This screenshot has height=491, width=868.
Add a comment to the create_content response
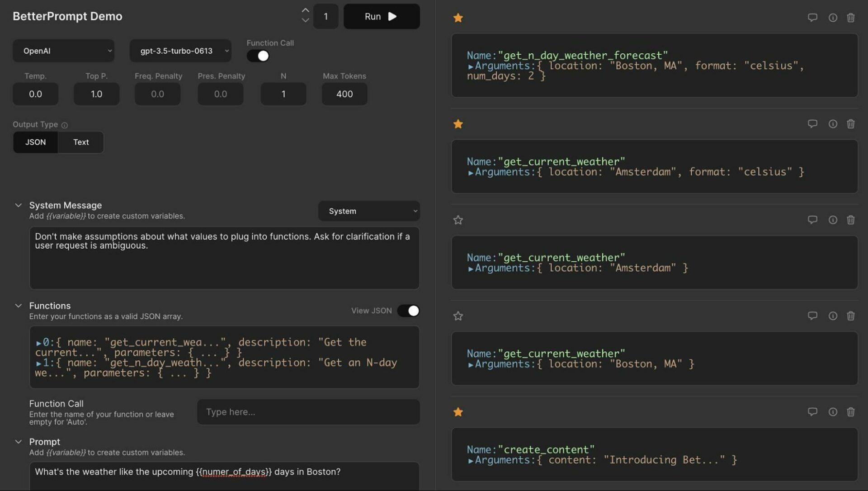[x=812, y=412]
